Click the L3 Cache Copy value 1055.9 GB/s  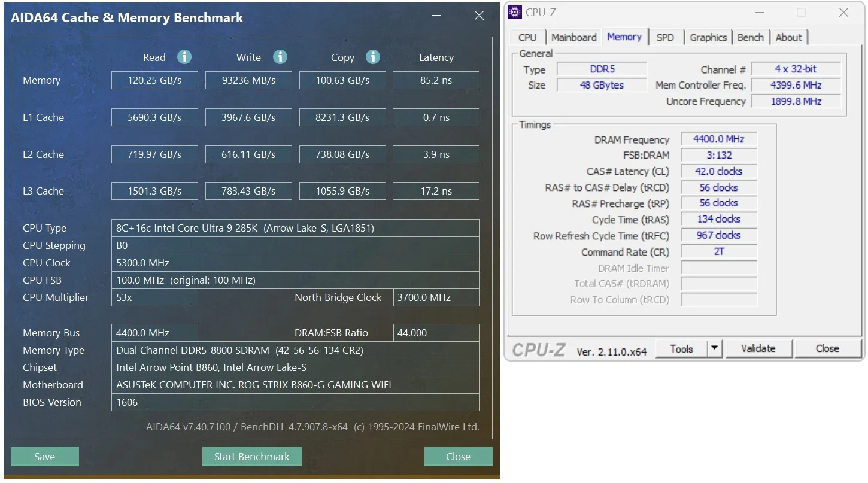(x=342, y=191)
